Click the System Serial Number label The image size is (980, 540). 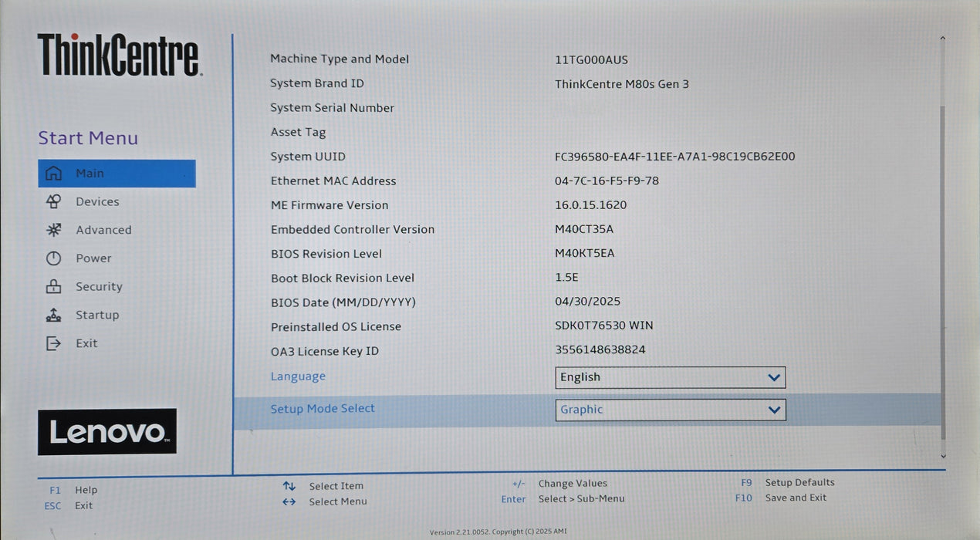point(333,108)
